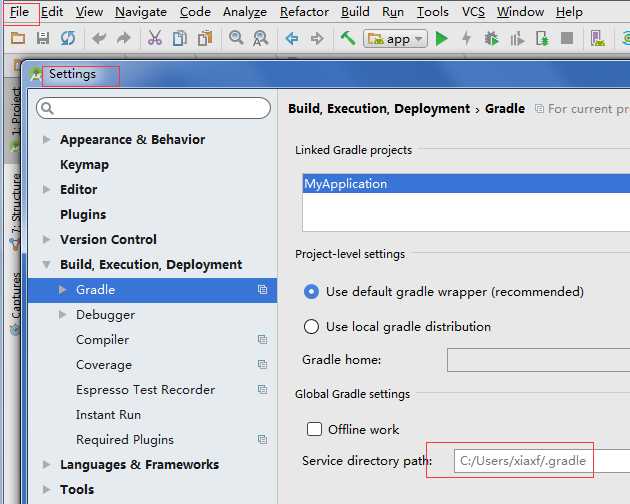Click the Synchronize refresh icon

click(68, 39)
